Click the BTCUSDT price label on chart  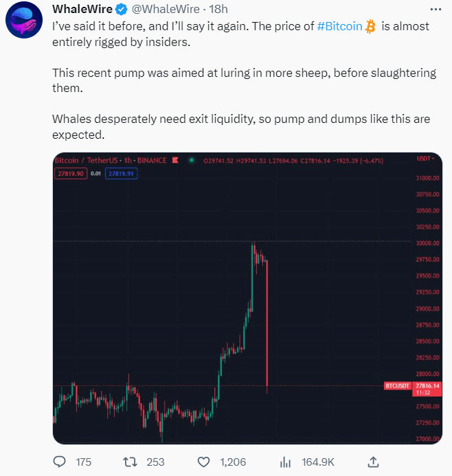(x=397, y=386)
